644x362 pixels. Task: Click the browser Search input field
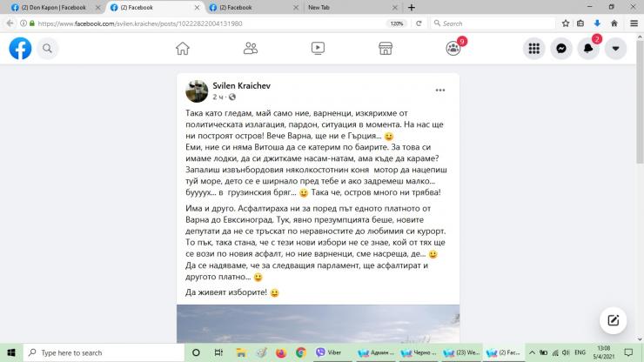(493, 23)
